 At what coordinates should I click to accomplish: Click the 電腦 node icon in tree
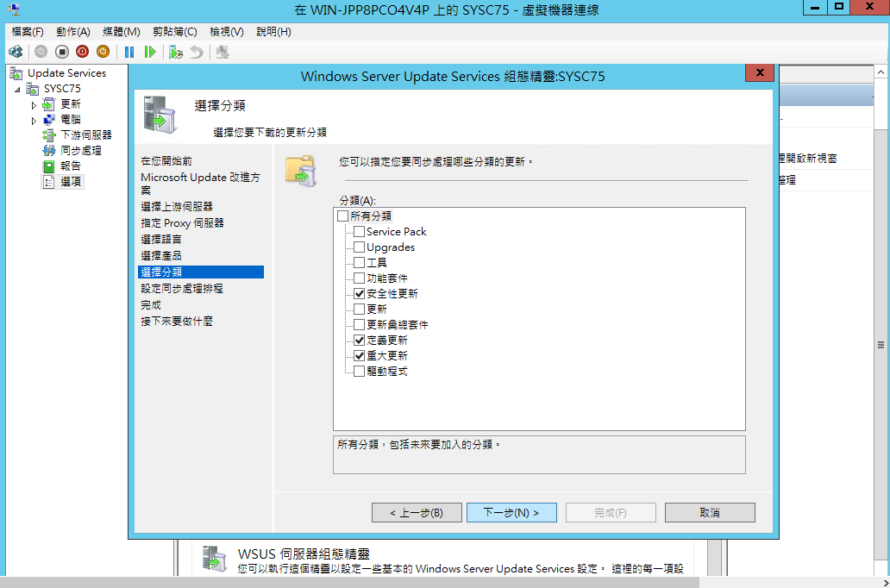click(49, 119)
